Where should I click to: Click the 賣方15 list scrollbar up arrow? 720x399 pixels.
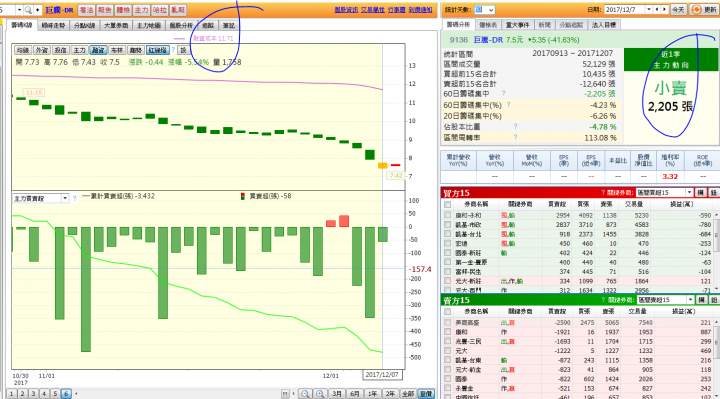[717, 322]
